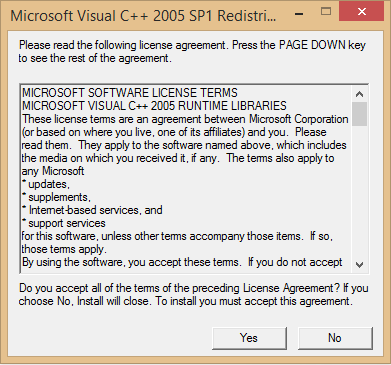391x365 pixels.
Task: Click the 'any Microsoft' text line
Action: [x=53, y=171]
